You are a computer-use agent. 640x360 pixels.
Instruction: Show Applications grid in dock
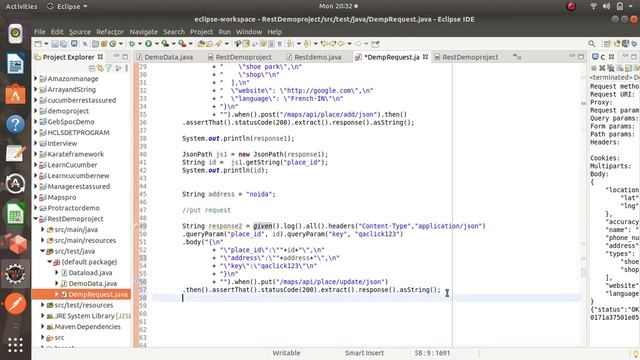(15, 345)
